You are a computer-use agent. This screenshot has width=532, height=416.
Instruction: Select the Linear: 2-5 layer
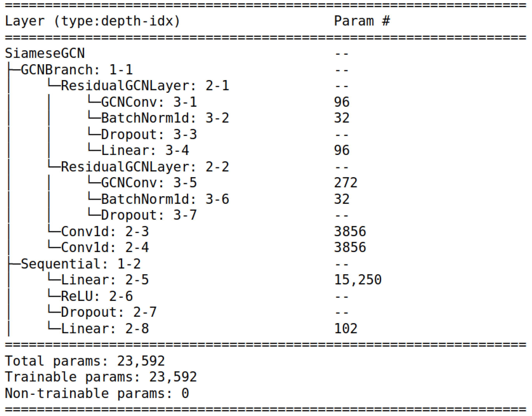pyautogui.click(x=105, y=280)
